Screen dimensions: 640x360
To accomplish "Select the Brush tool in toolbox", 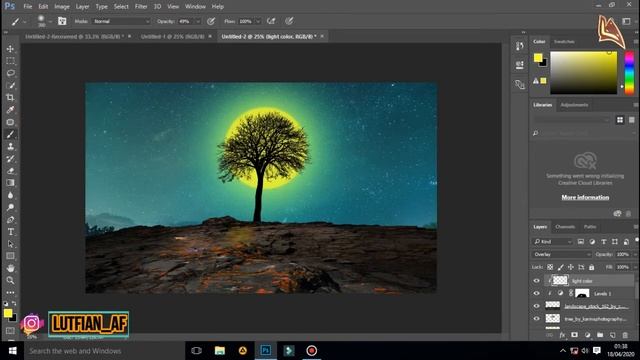I will (x=11, y=134).
